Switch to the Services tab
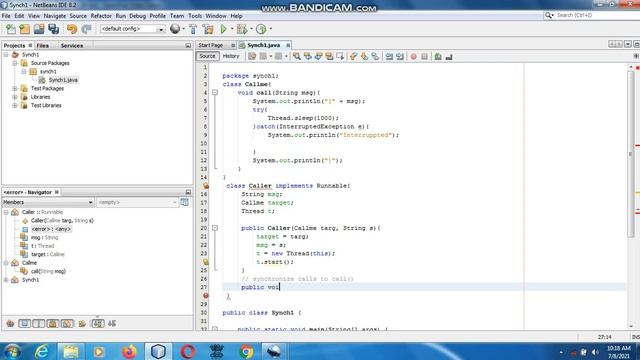 point(72,46)
